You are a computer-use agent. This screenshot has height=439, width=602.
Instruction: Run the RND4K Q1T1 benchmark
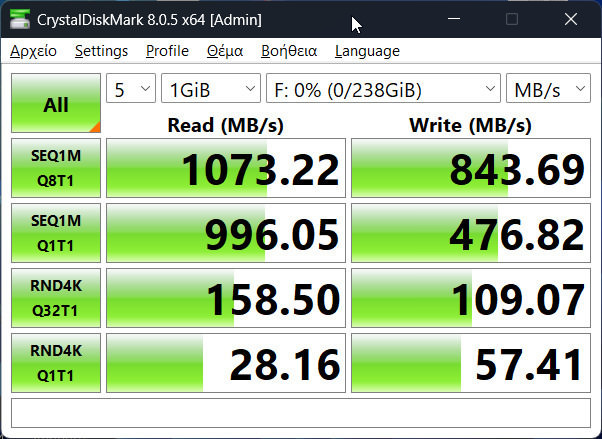[56, 363]
